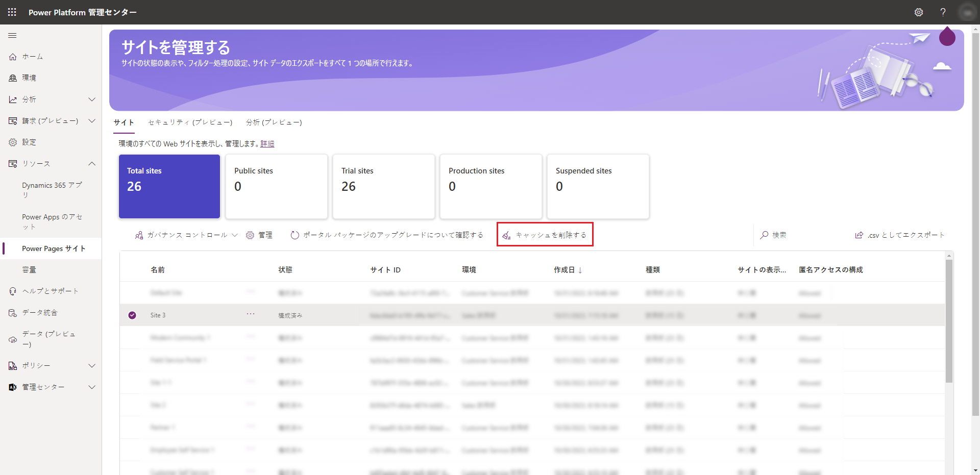This screenshot has width=980, height=475.
Task: Click the table vertical scrollbar thumb
Action: point(949,321)
